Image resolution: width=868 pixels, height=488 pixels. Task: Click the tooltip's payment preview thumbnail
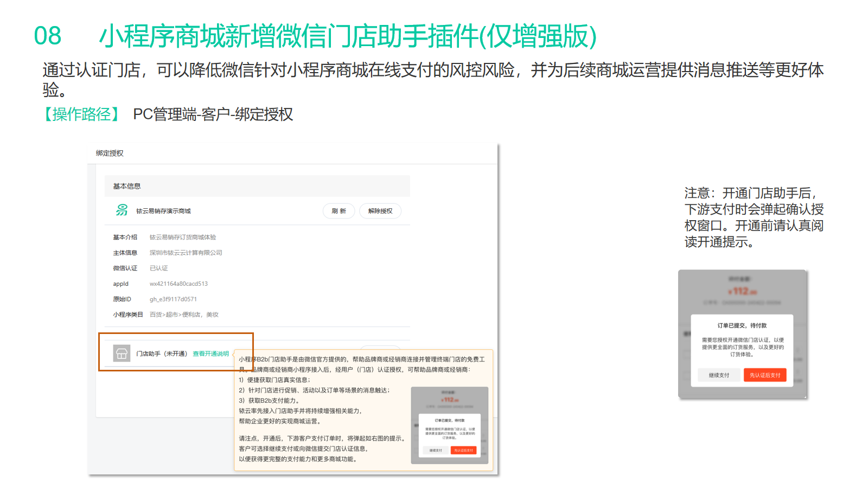point(450,425)
